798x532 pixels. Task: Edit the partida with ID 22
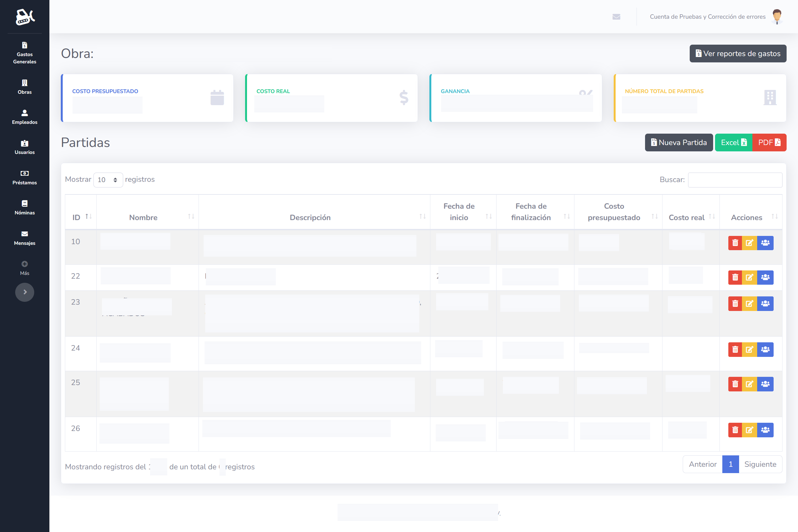click(750, 277)
